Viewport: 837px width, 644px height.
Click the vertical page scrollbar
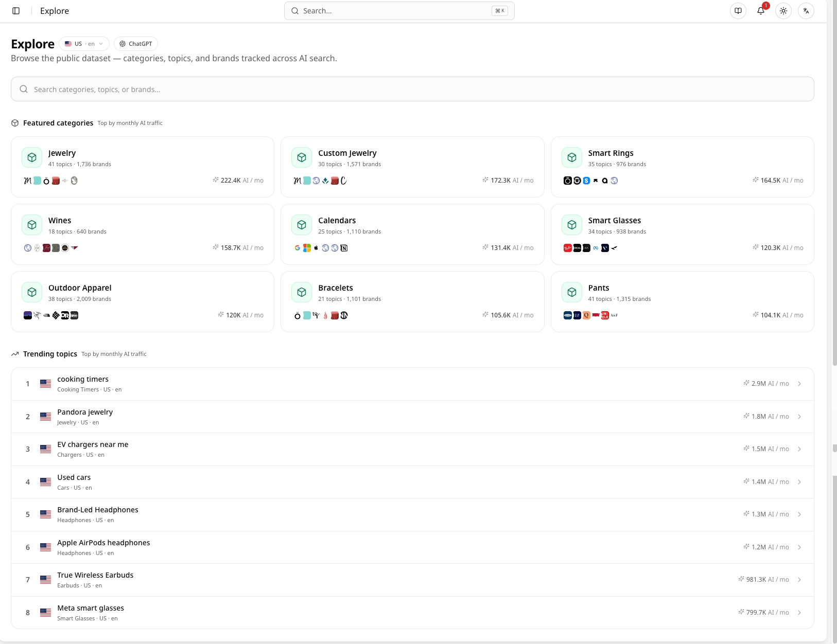[834, 322]
